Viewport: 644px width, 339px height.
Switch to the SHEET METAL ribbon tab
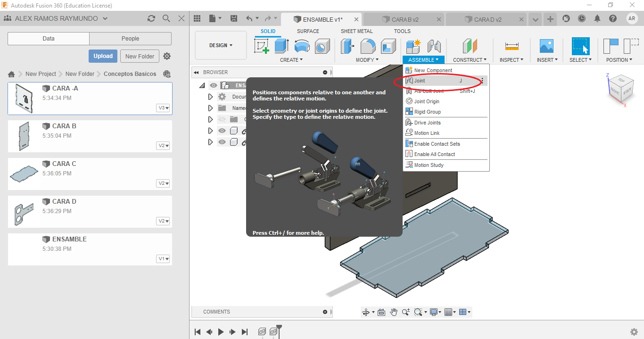click(356, 31)
